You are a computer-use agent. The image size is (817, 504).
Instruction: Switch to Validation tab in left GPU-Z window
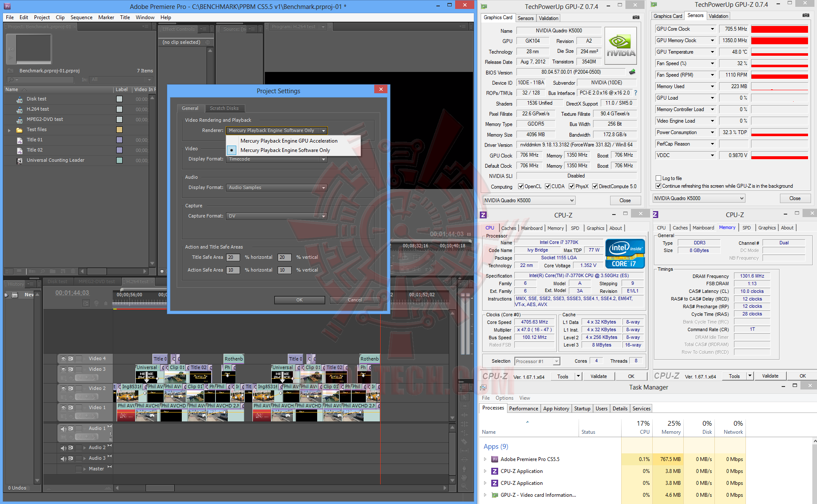click(x=548, y=18)
